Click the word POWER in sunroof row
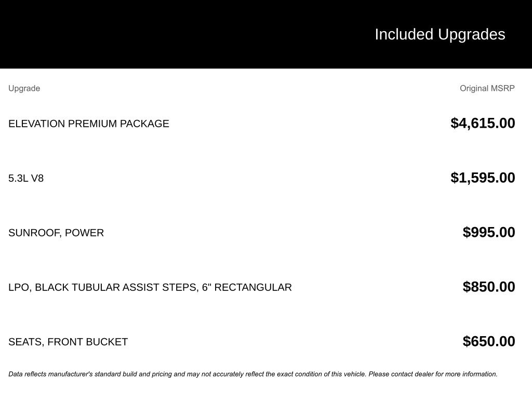532x399 pixels. point(85,233)
